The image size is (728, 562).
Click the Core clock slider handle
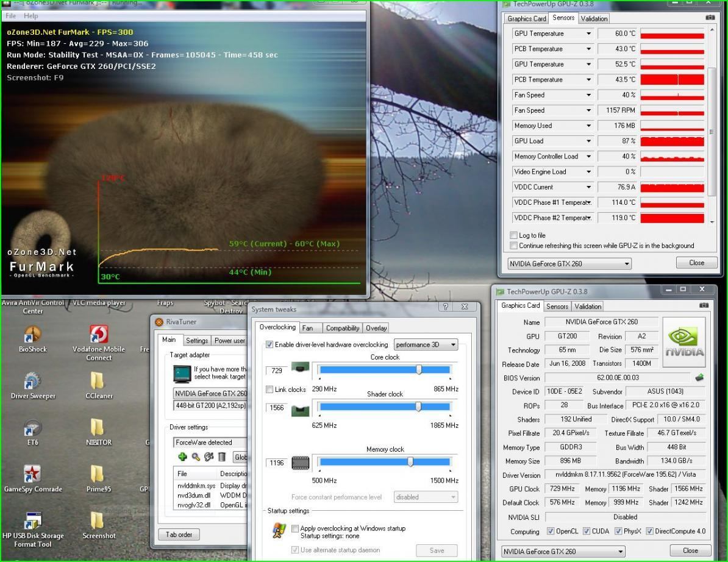[419, 369]
